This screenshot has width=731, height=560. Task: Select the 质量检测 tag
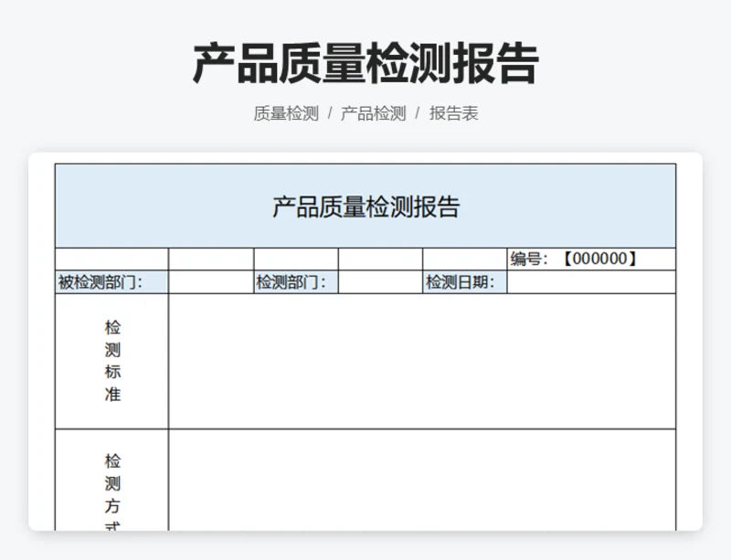(x=286, y=113)
